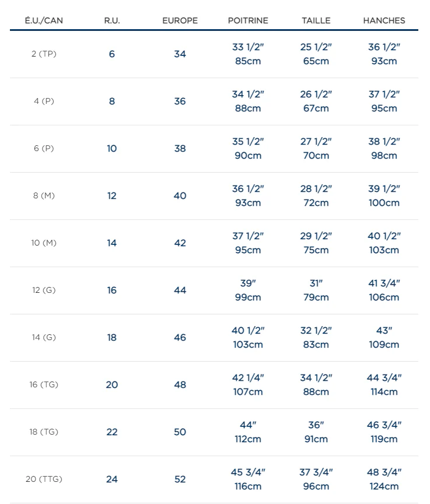Select the 4 (P) size label

coord(44,101)
